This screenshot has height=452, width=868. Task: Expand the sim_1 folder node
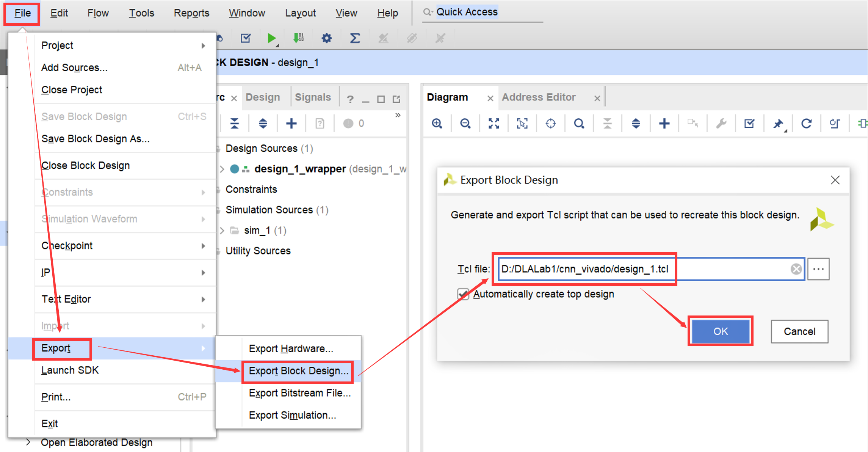pyautogui.click(x=222, y=231)
